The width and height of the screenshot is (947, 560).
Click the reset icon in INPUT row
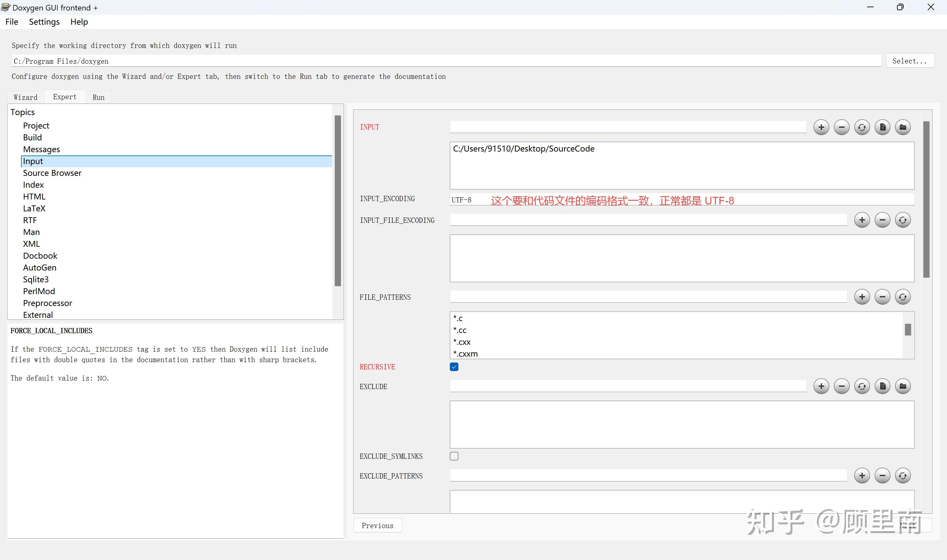click(862, 127)
